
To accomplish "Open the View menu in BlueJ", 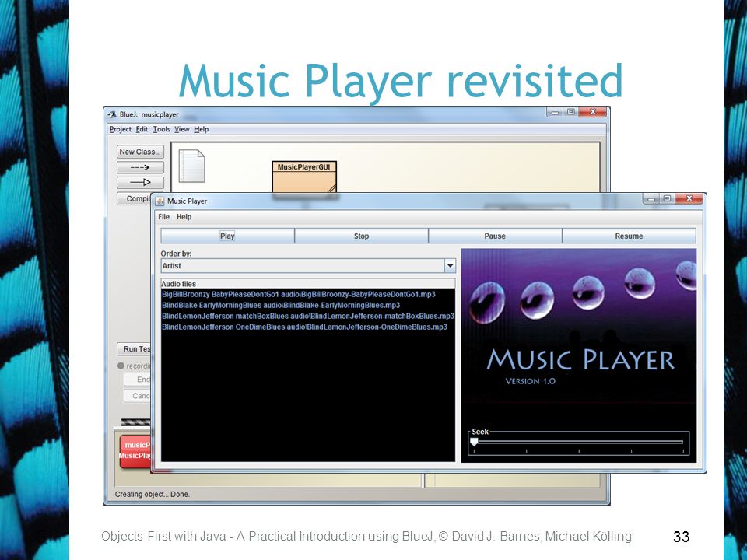I will tap(181, 129).
